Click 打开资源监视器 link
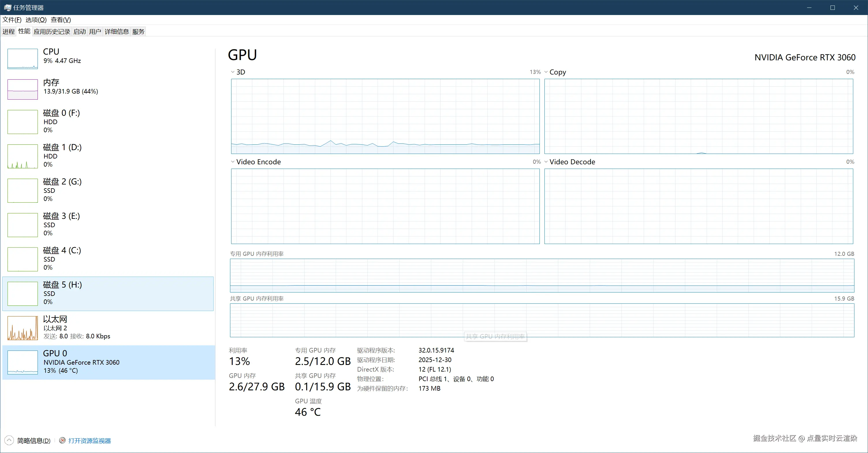 (x=90, y=441)
